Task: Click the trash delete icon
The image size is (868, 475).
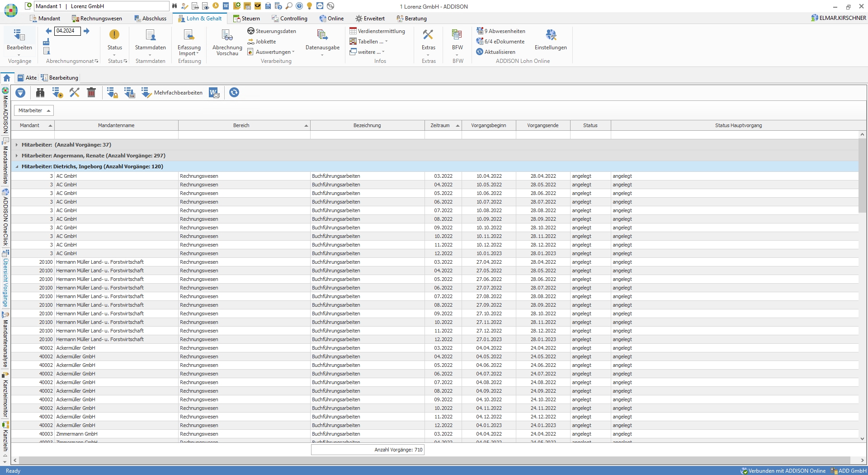Action: tap(91, 93)
